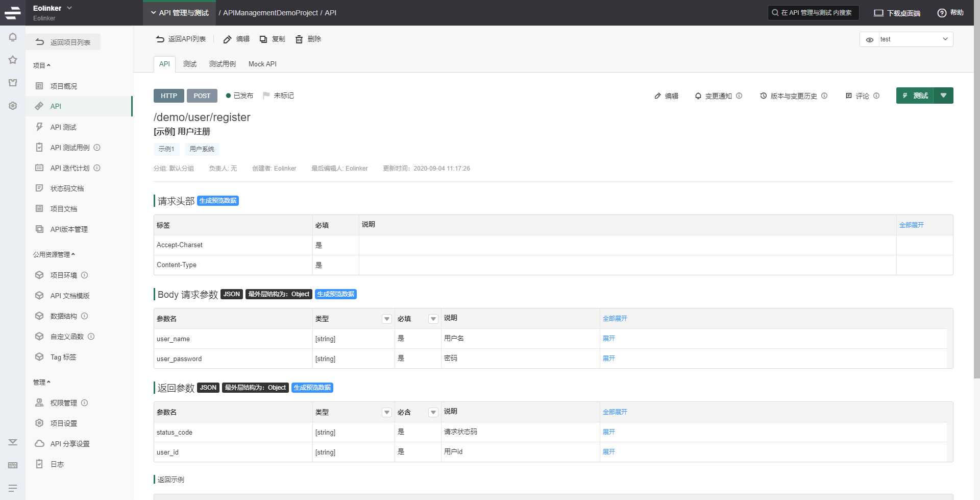Click 生成预览数据 beside 返回参数
Screen dimensions: 980x500
tap(312, 388)
